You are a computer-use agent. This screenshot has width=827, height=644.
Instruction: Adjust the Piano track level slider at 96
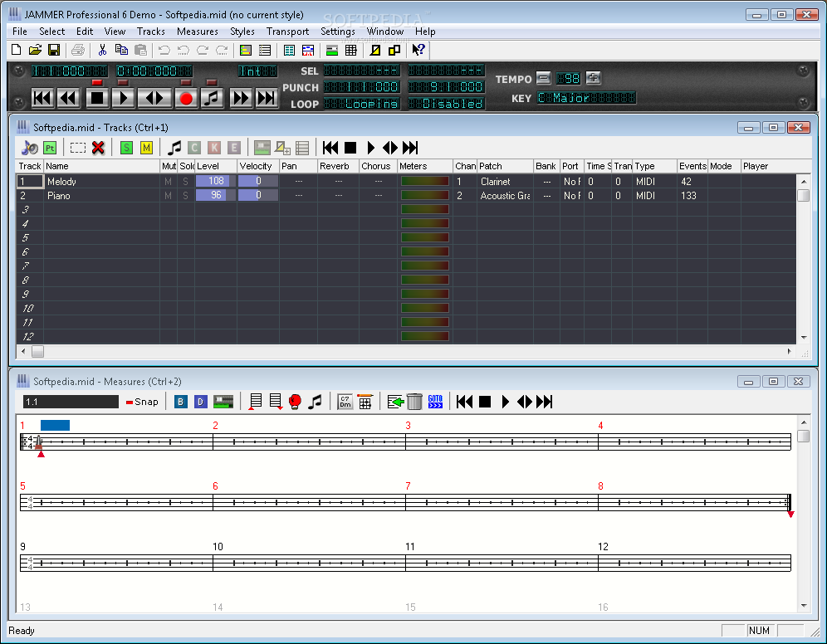coord(216,195)
